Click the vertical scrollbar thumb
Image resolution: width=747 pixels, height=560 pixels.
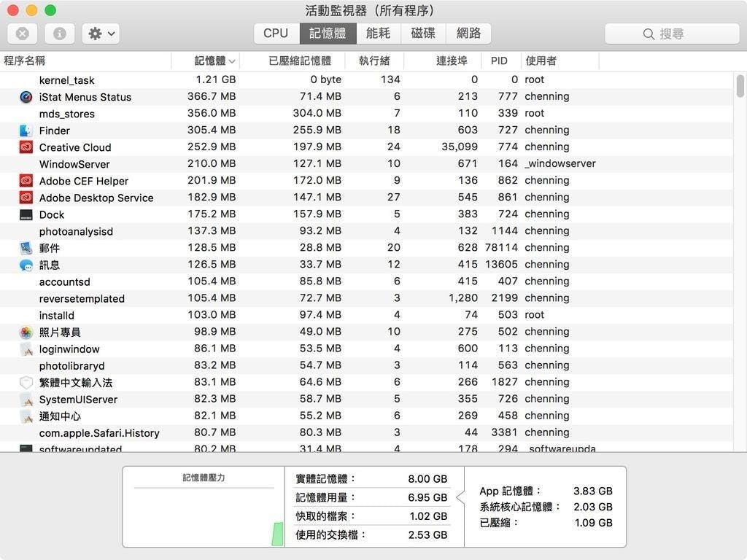pyautogui.click(x=740, y=86)
